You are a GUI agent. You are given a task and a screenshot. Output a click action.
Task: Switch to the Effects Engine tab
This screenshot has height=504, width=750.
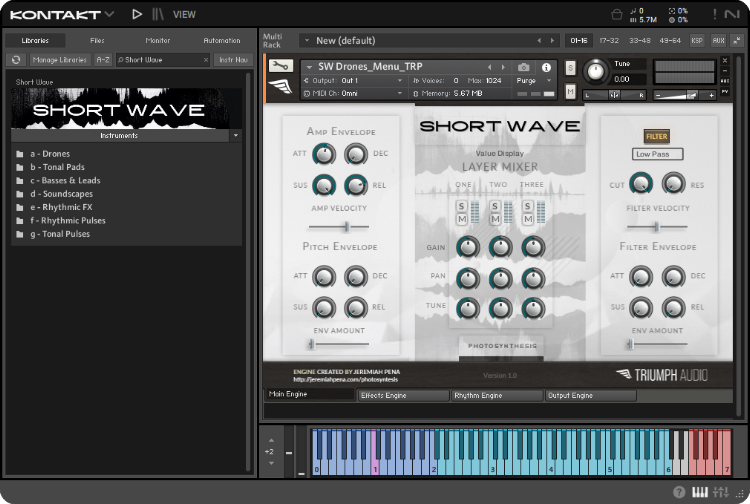coord(404,395)
